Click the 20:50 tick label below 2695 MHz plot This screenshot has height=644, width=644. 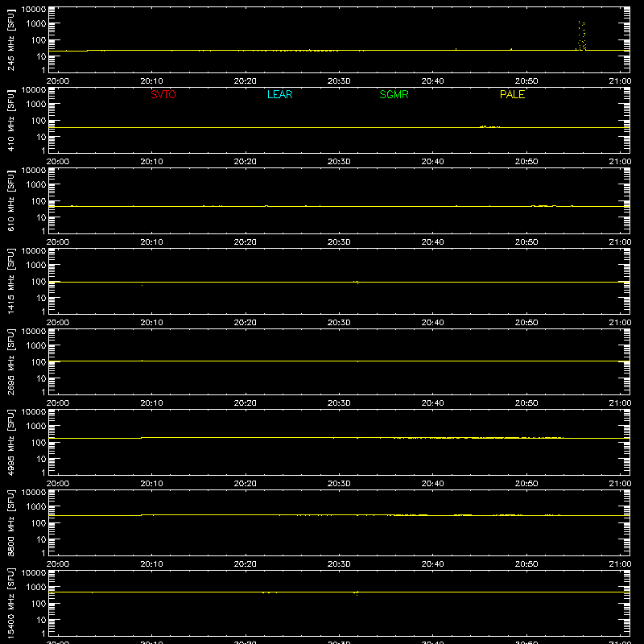526,403
